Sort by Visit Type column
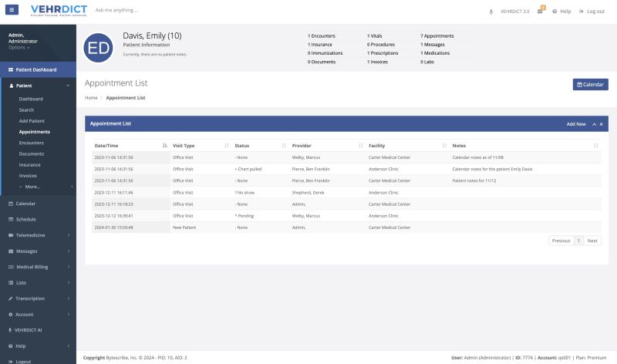 [x=201, y=146]
